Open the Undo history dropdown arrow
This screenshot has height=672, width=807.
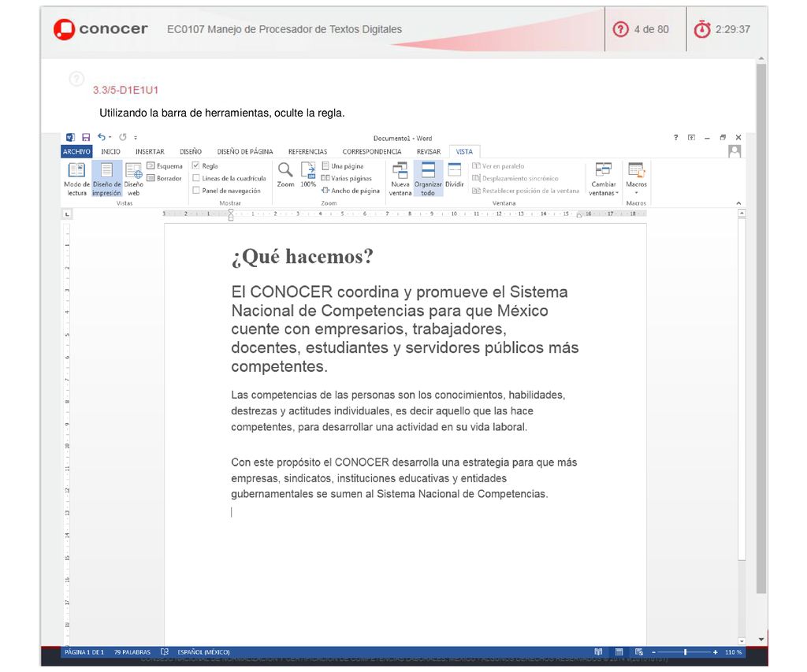(x=110, y=137)
